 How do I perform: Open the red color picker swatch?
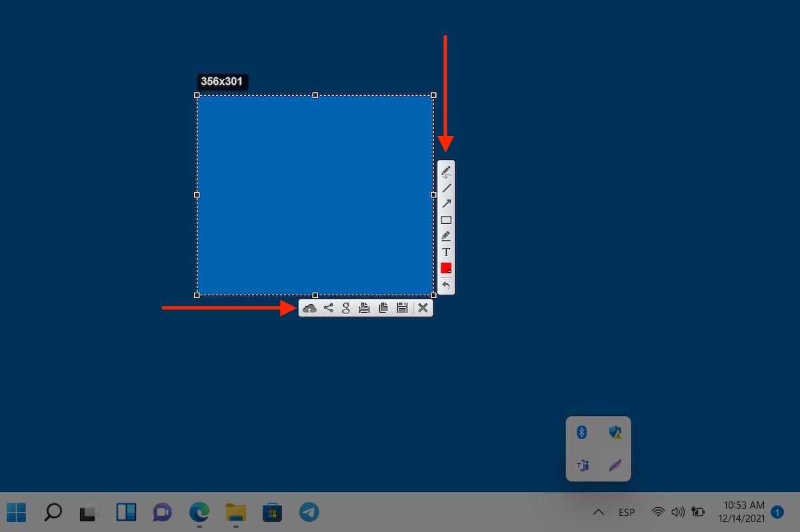446,268
